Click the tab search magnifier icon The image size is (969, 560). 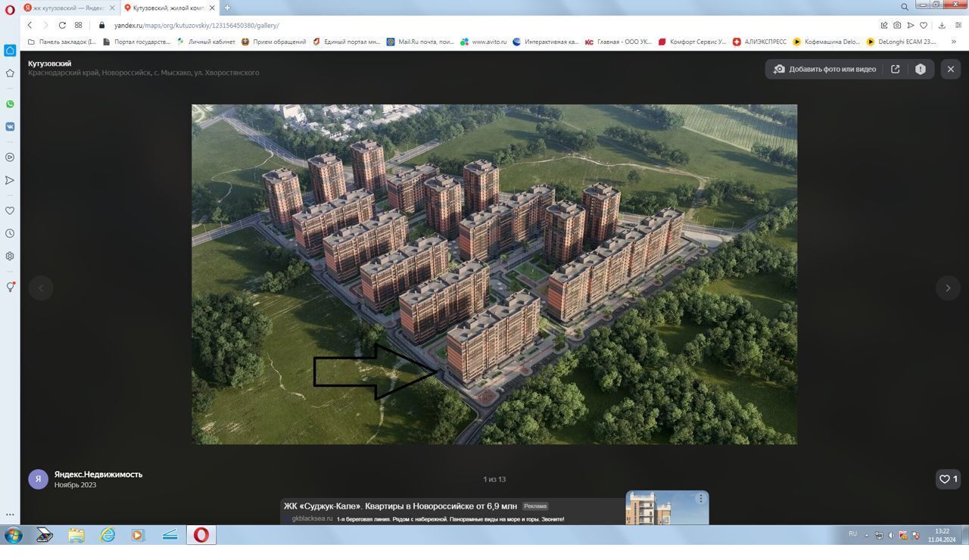coord(904,7)
